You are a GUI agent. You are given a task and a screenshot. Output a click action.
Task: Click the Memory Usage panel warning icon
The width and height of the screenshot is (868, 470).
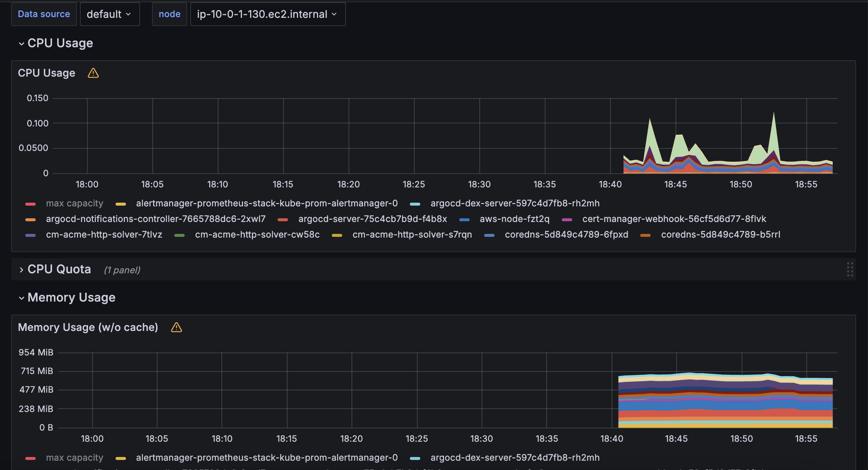click(176, 328)
